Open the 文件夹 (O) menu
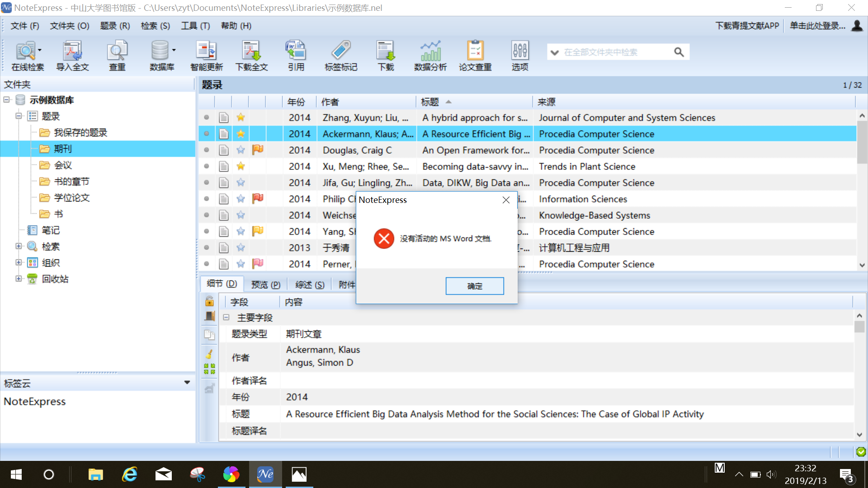The height and width of the screenshot is (488, 868). [70, 26]
